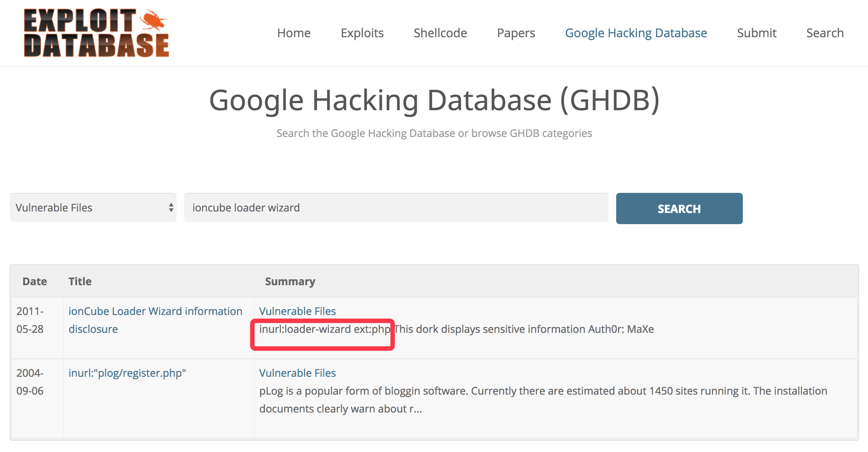Go to the Home nav item
Screen dimensions: 868x452
pos(294,33)
